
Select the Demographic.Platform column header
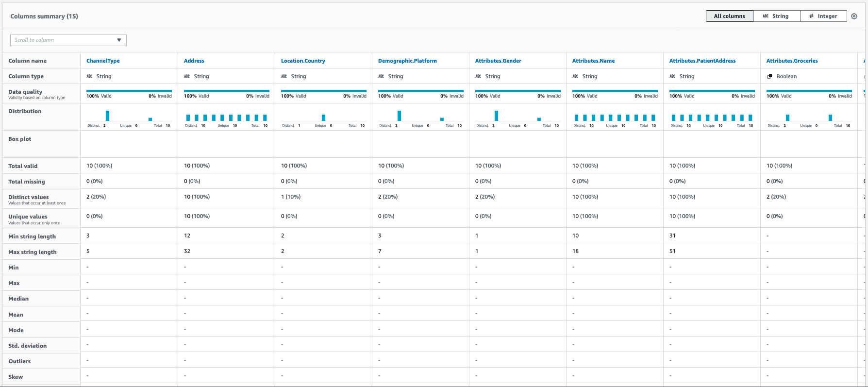pyautogui.click(x=407, y=61)
